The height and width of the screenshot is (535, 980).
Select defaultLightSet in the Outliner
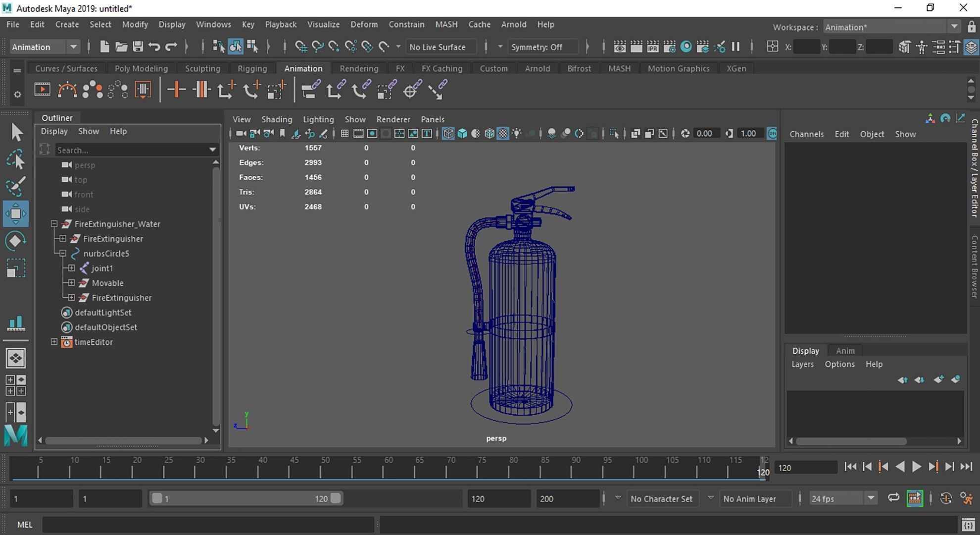103,313
